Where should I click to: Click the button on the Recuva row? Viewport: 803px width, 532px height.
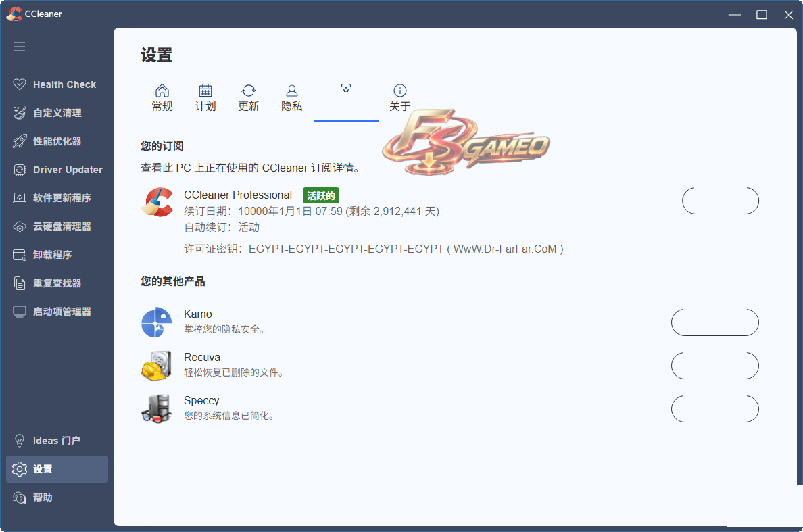[715, 366]
